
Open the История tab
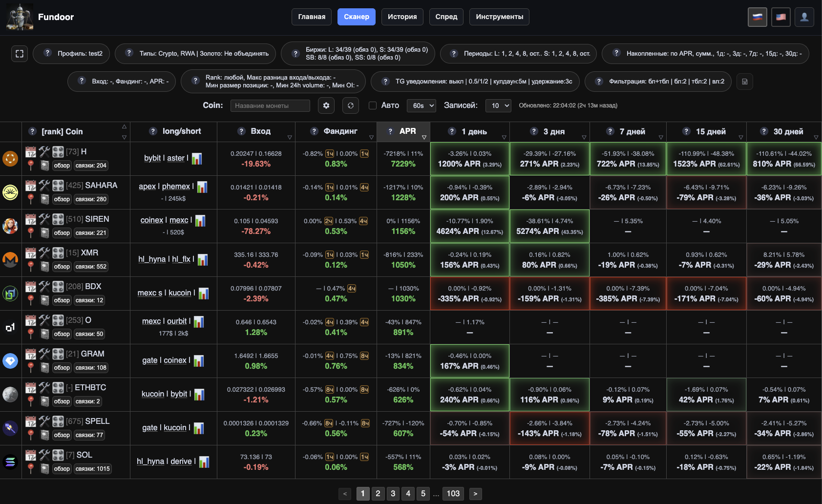tap(402, 17)
